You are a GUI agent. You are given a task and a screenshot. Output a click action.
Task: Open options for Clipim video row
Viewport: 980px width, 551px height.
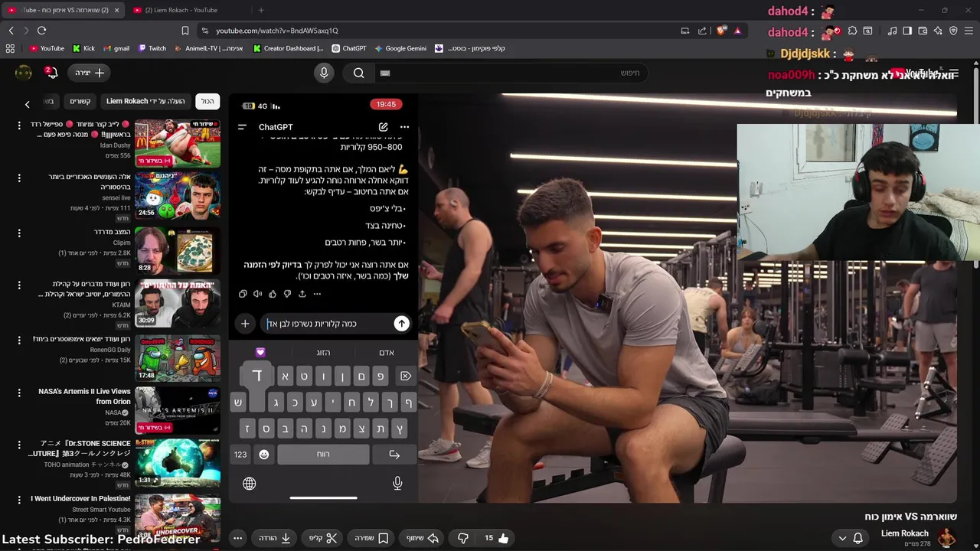pyautogui.click(x=19, y=232)
